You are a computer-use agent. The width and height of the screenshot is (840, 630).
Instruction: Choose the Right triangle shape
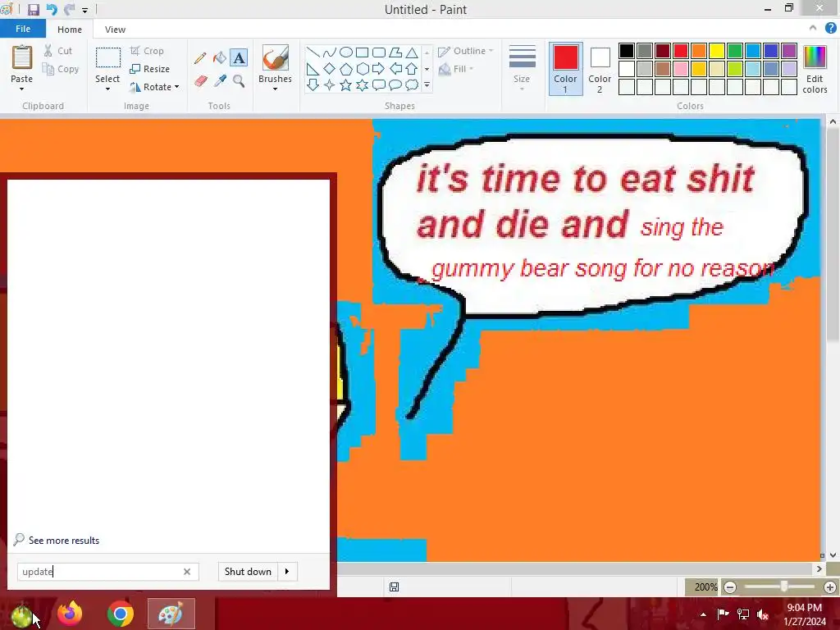point(313,69)
